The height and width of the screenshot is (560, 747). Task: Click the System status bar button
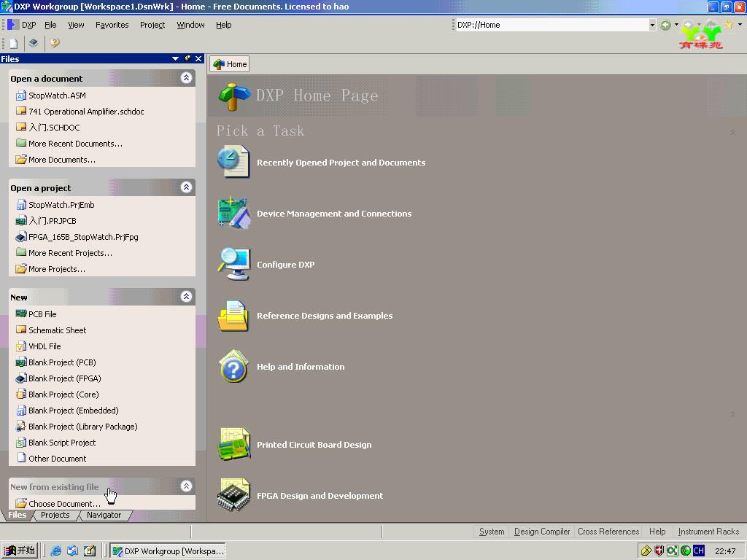point(492,532)
